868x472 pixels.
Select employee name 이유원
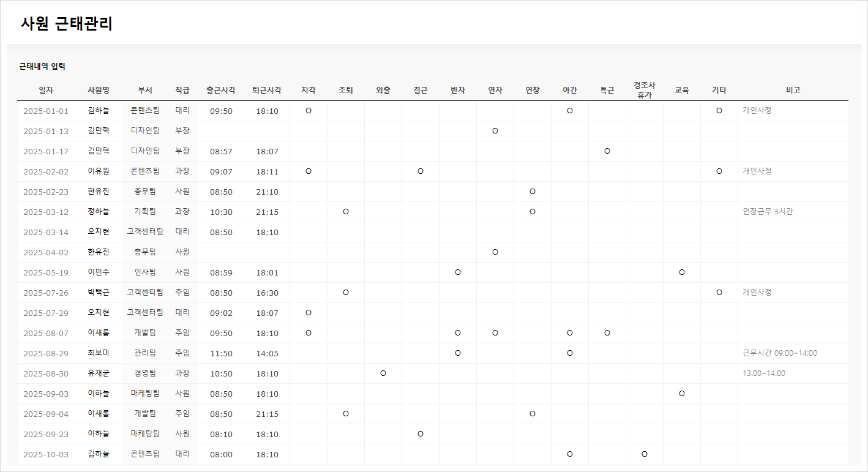click(99, 171)
